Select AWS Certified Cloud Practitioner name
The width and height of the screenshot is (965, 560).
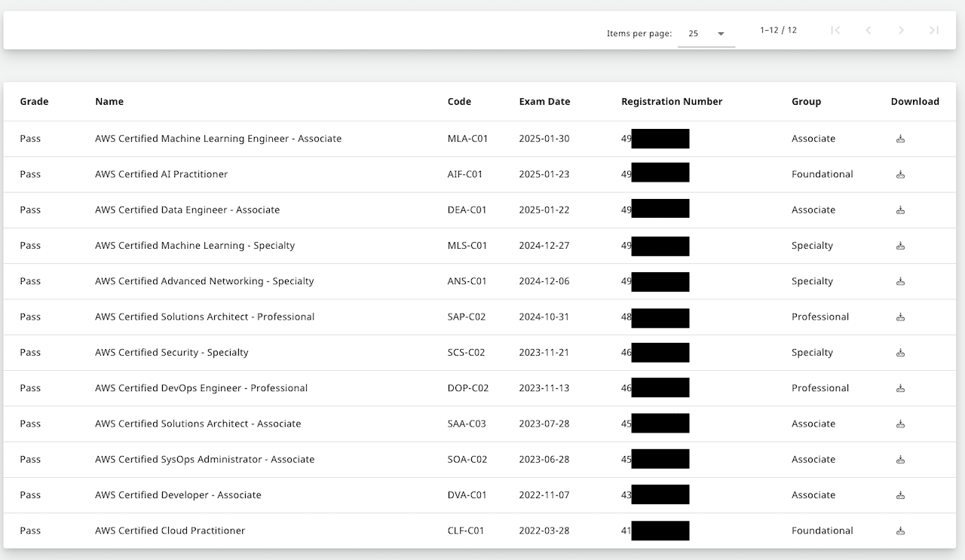tap(170, 531)
